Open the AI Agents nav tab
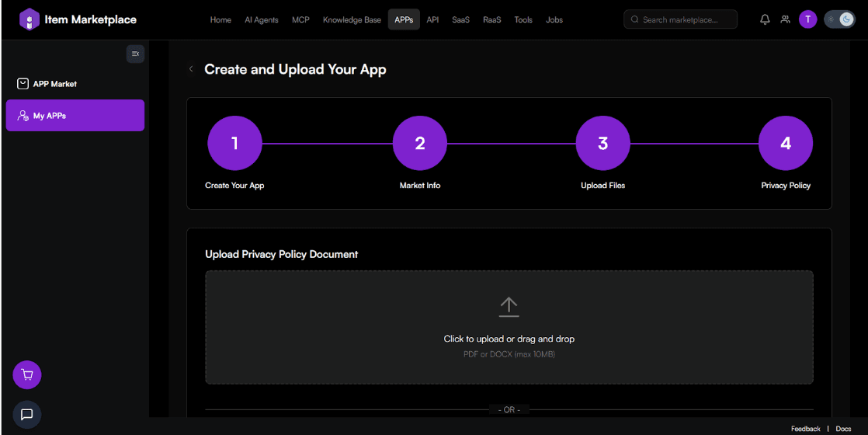 point(261,19)
